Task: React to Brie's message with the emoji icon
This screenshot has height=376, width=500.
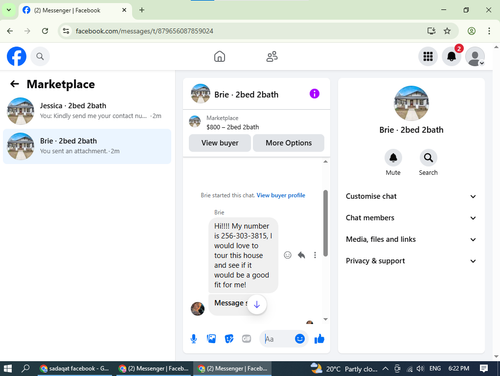Action: [x=287, y=255]
